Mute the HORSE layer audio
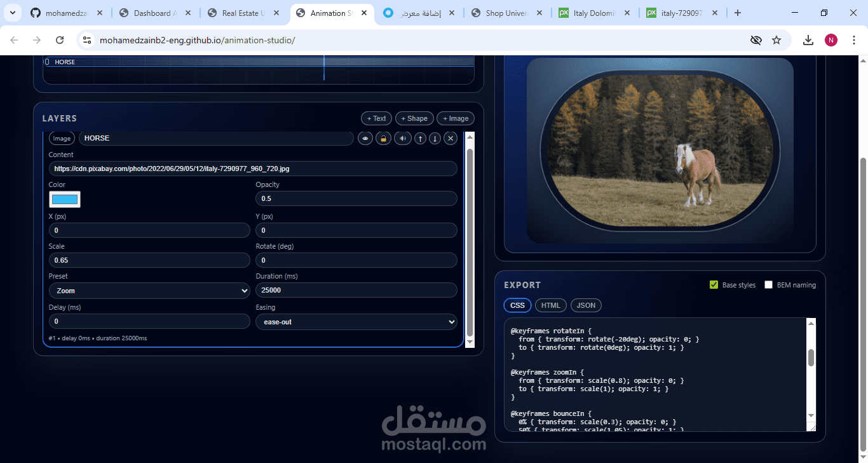 click(x=402, y=138)
